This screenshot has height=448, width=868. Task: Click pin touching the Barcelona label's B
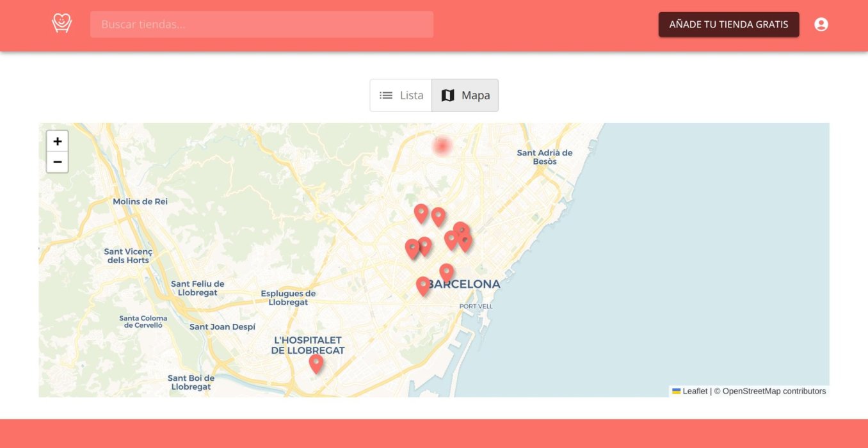click(423, 285)
